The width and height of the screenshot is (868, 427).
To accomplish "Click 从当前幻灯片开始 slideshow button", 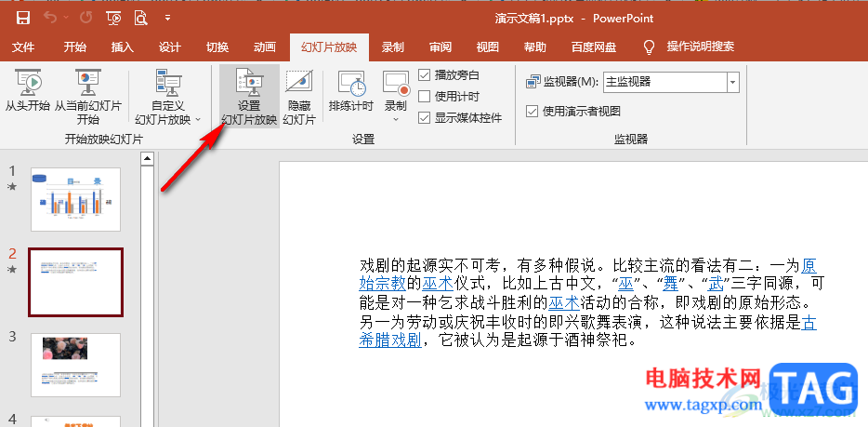I will pyautogui.click(x=88, y=97).
